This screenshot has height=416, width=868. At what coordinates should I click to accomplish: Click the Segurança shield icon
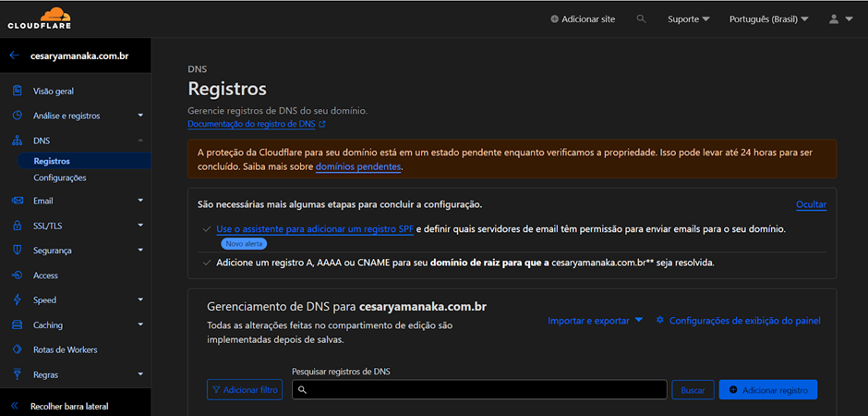click(18, 251)
